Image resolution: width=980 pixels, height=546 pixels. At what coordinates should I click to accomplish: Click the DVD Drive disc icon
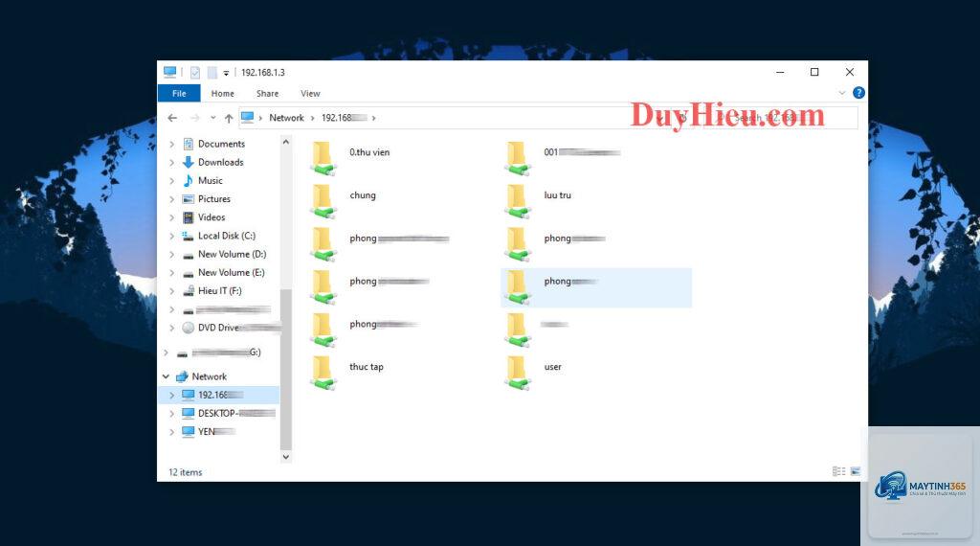tap(189, 328)
